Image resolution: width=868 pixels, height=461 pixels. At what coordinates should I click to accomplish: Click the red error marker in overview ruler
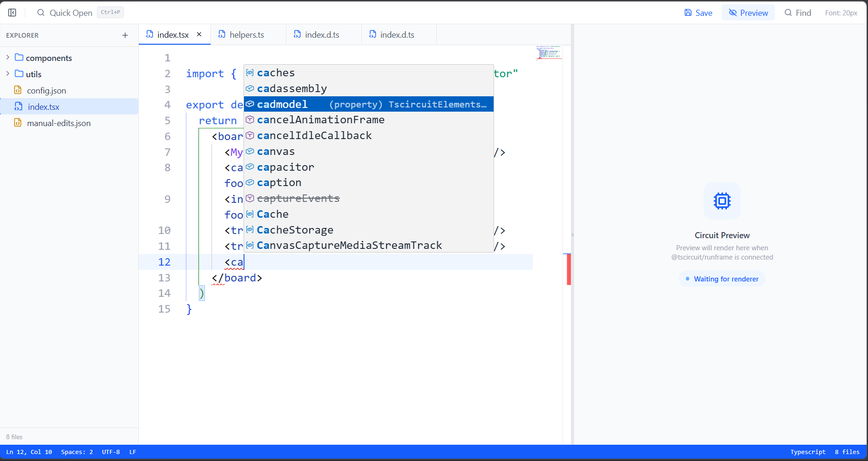click(569, 269)
